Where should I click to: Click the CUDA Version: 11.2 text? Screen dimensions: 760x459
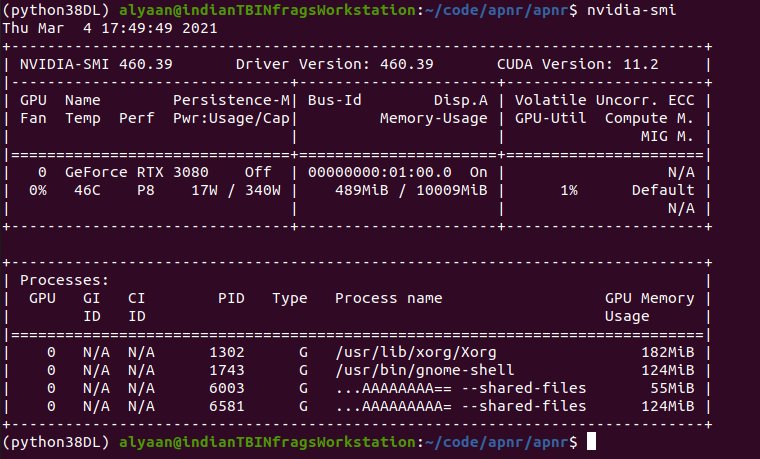(x=578, y=64)
